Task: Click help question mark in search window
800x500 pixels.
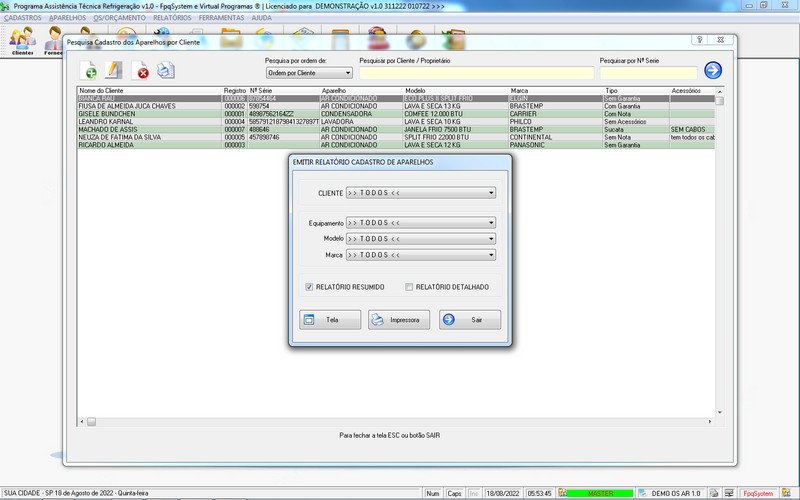Action: [x=699, y=39]
